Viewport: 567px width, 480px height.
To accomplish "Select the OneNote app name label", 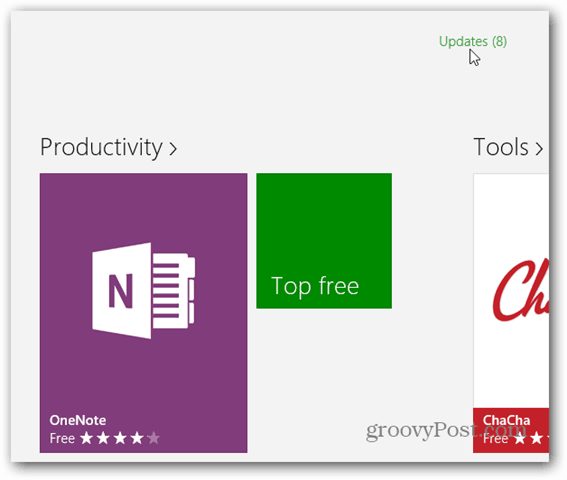I will pyautogui.click(x=78, y=420).
